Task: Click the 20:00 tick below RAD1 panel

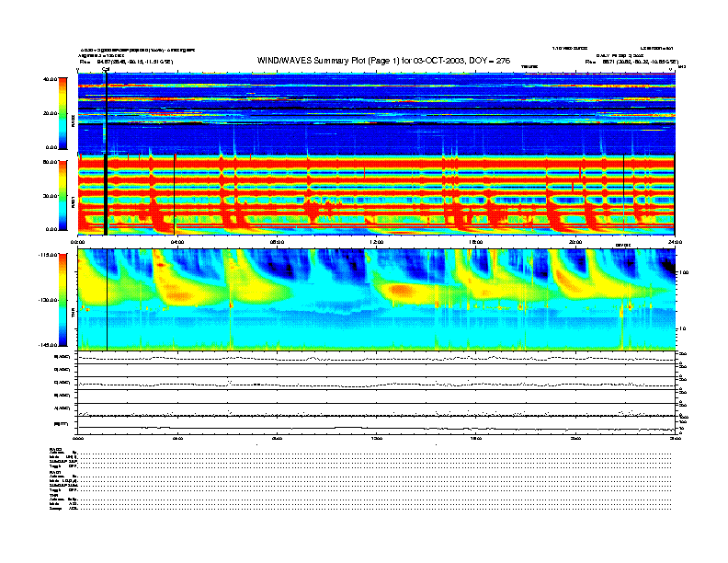Action: (x=575, y=242)
